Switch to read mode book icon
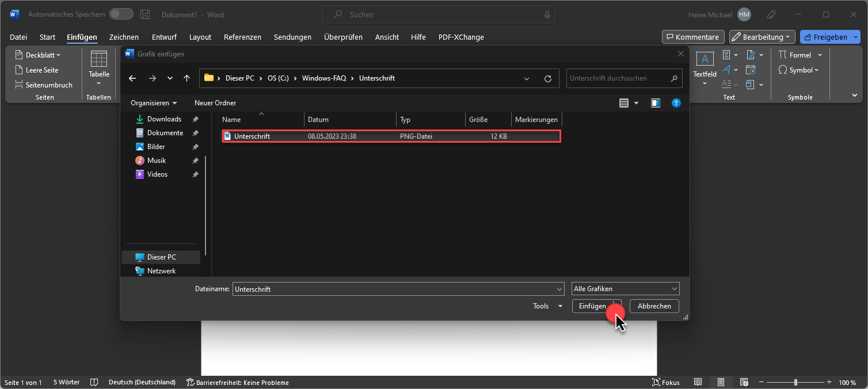 click(x=698, y=382)
